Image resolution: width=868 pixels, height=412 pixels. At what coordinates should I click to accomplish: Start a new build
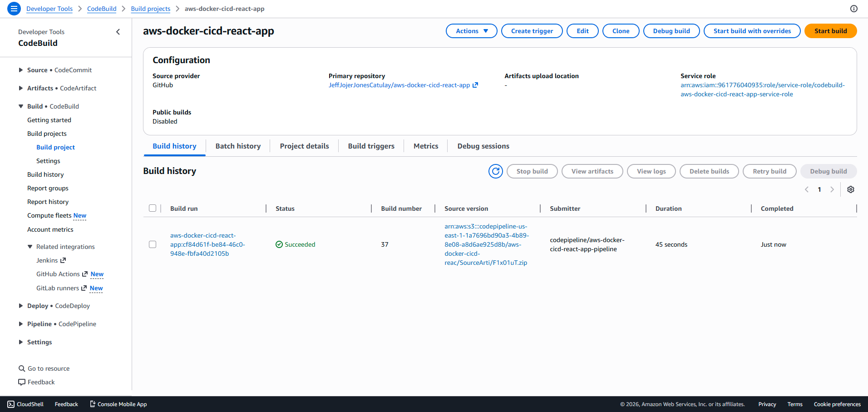(830, 31)
